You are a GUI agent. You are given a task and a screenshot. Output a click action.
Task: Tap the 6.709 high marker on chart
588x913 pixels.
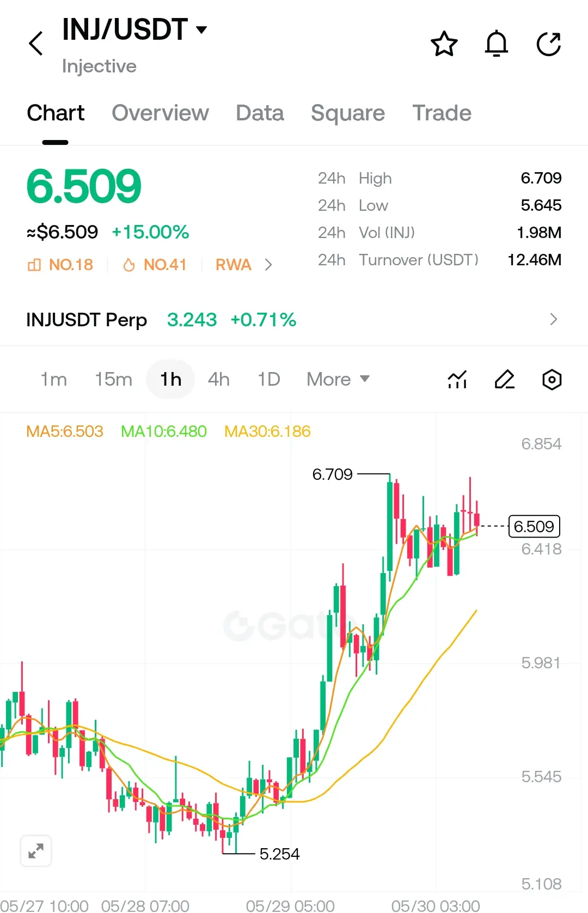[x=332, y=474]
